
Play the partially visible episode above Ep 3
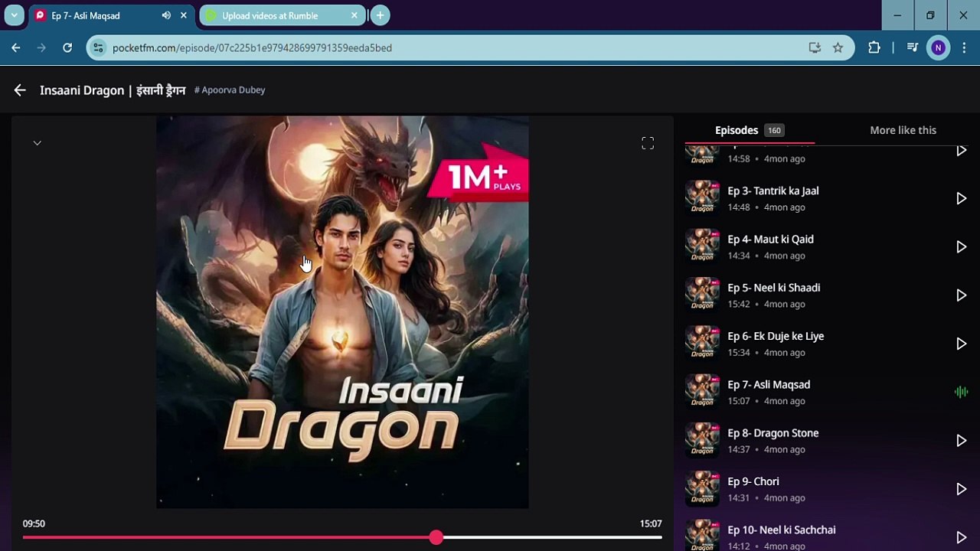pos(961,151)
